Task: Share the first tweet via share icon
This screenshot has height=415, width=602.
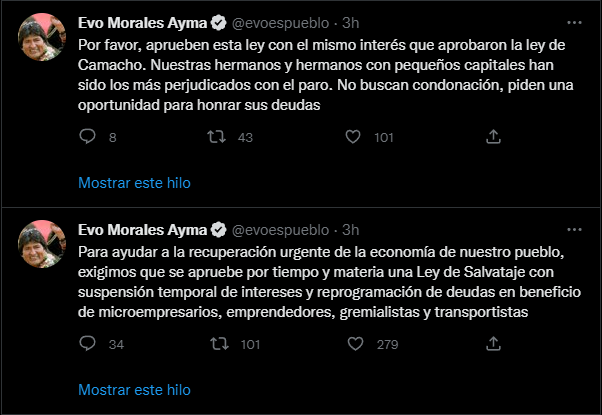Action: [493, 137]
